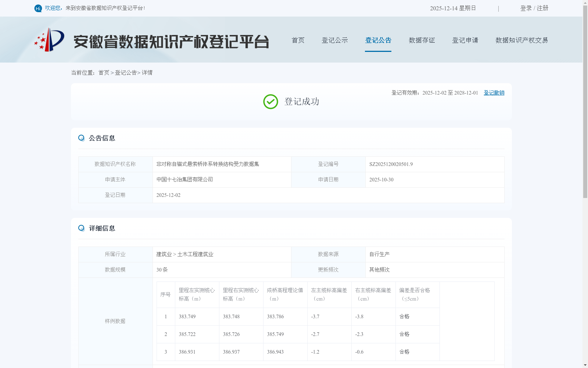This screenshot has height=368, width=588.
Task: Click the 登录 / 注册 link
Action: 534,8
